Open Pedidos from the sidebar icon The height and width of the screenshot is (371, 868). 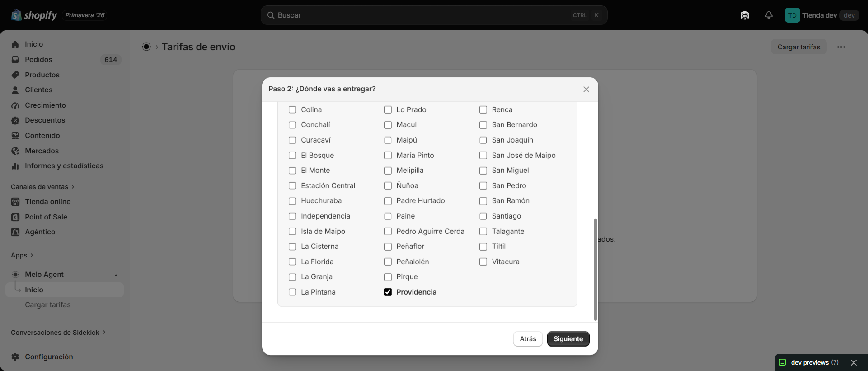click(15, 60)
